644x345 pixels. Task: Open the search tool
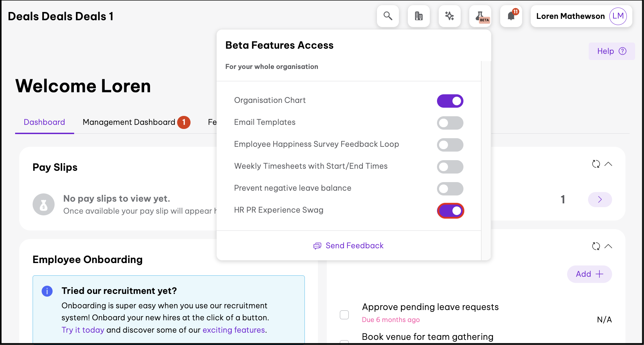click(x=388, y=16)
